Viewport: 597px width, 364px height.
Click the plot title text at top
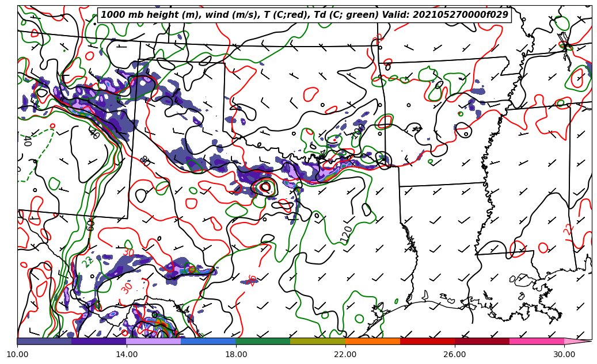point(305,15)
